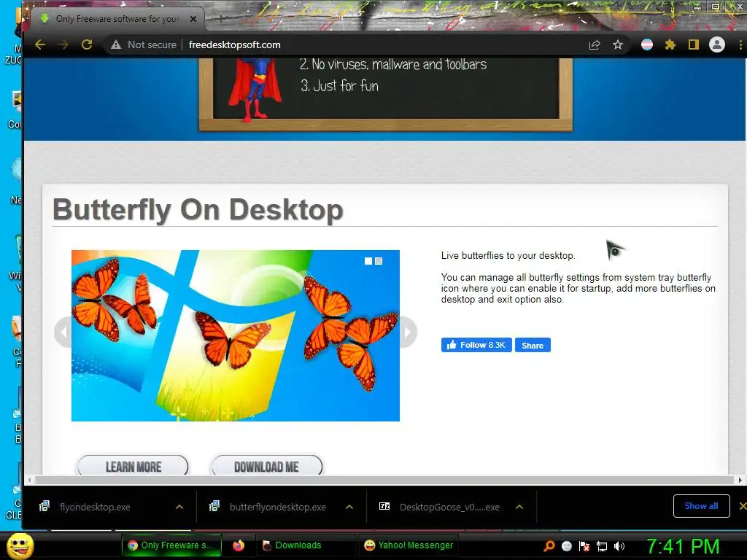Close the Only Freeware software tab

tap(193, 19)
